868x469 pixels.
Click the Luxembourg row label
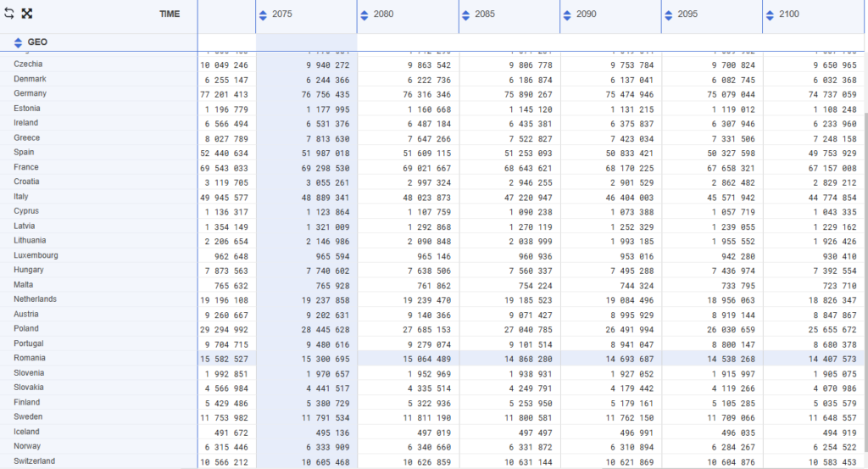(x=36, y=255)
